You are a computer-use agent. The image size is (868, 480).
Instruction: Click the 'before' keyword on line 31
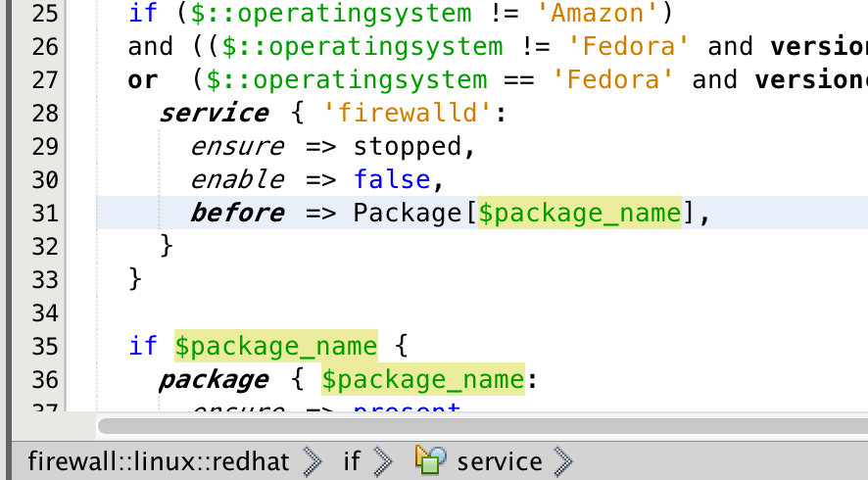point(237,214)
